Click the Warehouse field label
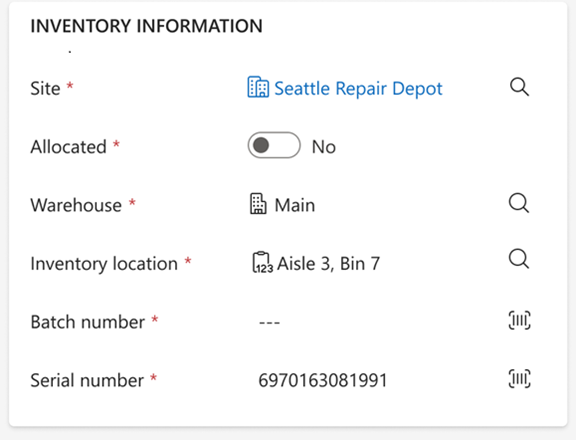The width and height of the screenshot is (576, 440). 76,205
